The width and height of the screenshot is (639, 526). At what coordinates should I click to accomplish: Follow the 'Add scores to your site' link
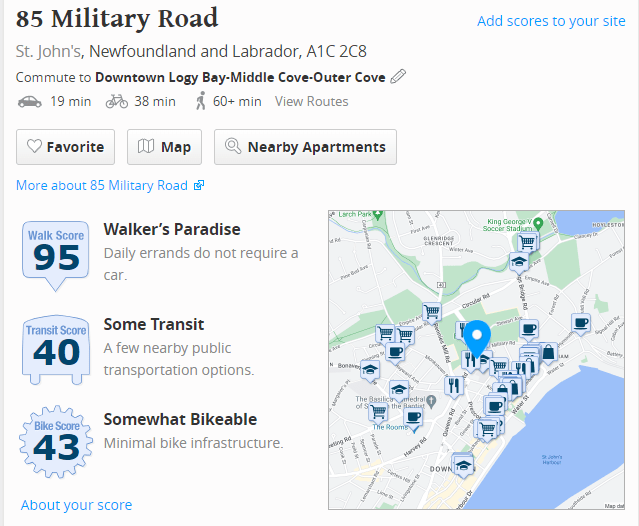(551, 21)
